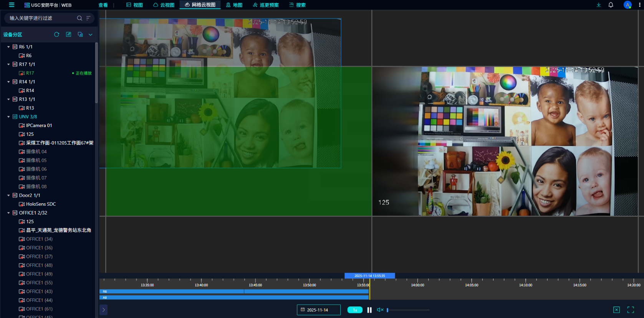Click the volume slider track

[408, 310]
